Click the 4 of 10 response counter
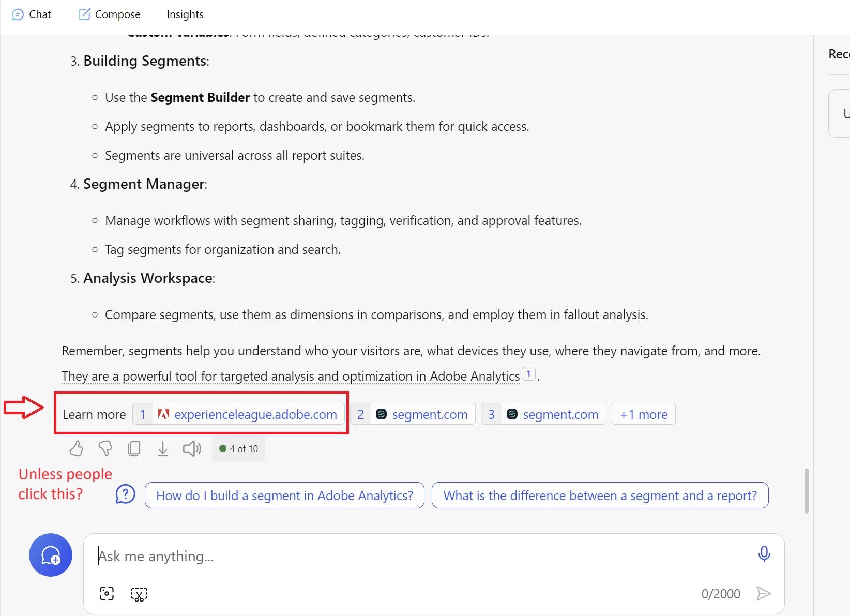 [x=238, y=448]
